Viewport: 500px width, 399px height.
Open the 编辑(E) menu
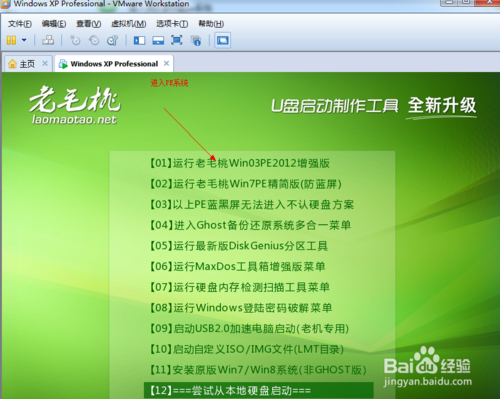(x=54, y=24)
